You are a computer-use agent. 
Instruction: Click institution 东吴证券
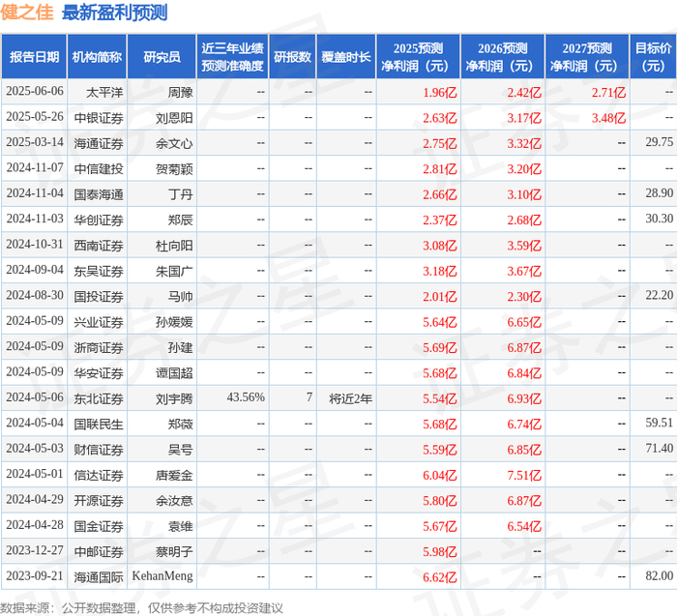tap(99, 271)
